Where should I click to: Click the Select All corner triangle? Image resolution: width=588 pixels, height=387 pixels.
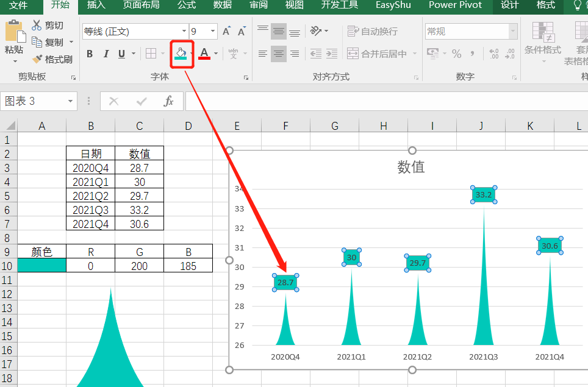coord(10,126)
